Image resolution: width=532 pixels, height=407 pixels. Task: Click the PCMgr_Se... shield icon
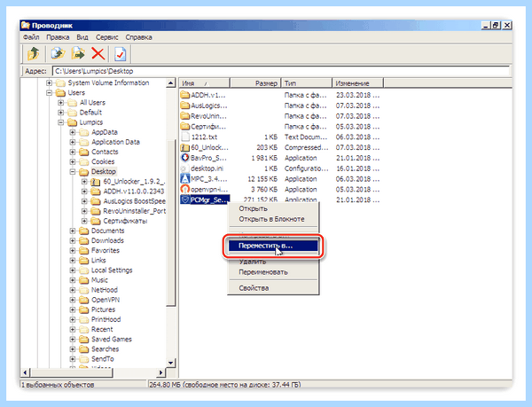[x=185, y=200]
